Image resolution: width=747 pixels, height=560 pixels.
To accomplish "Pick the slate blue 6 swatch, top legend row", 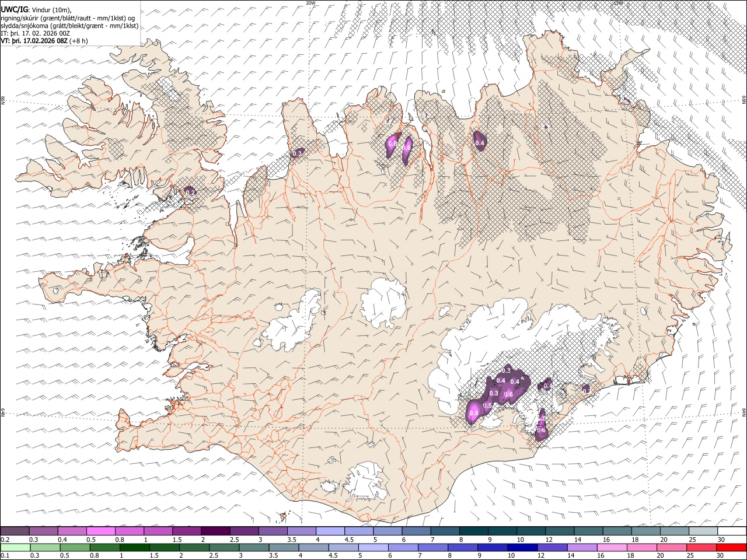I will [x=416, y=531].
